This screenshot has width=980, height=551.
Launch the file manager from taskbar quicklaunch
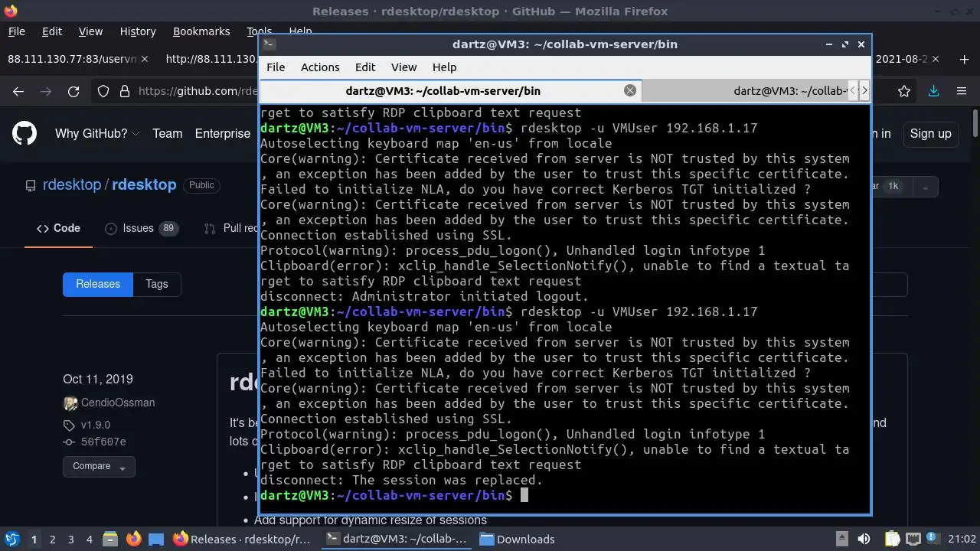point(109,539)
